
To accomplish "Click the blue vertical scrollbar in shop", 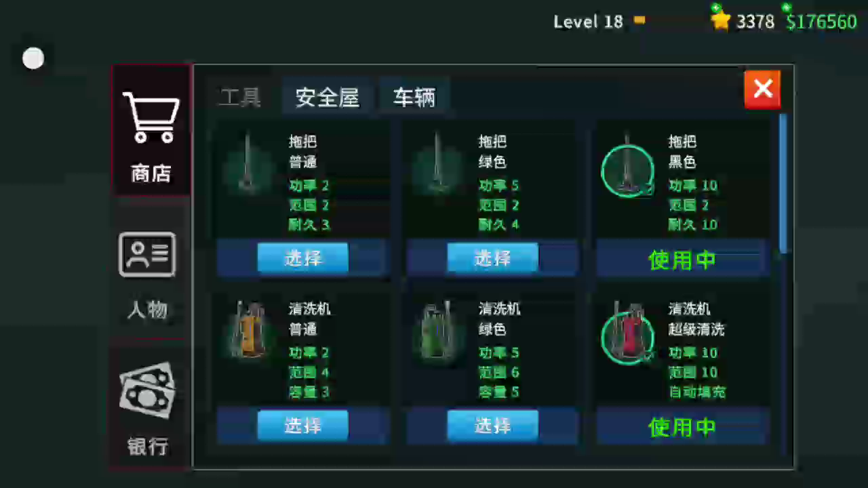I will 783,183.
